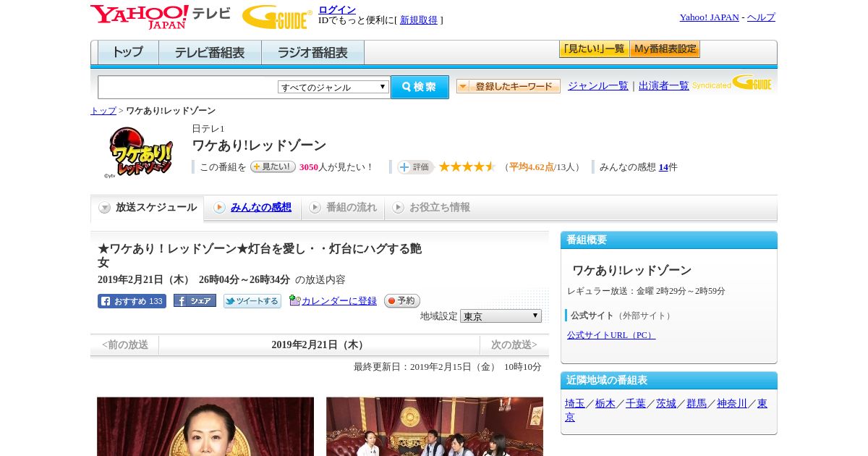The height and width of the screenshot is (456, 868).
Task: Open the 千葉 regional listing link
Action: click(636, 404)
